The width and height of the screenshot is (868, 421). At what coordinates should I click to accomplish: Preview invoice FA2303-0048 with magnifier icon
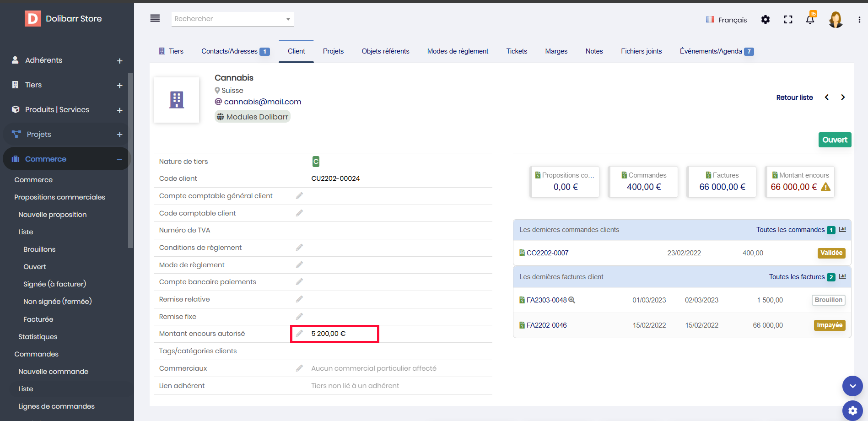(x=571, y=300)
